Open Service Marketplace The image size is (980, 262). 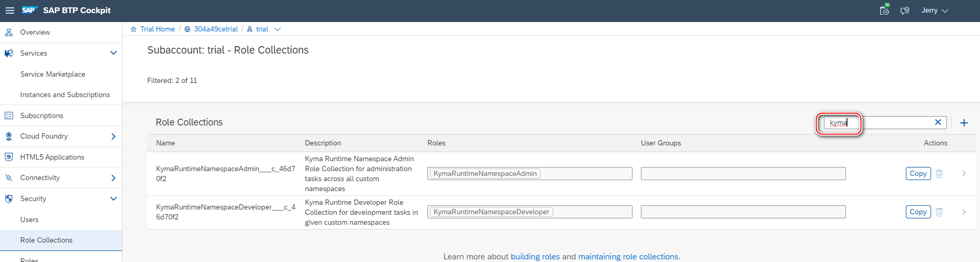53,74
